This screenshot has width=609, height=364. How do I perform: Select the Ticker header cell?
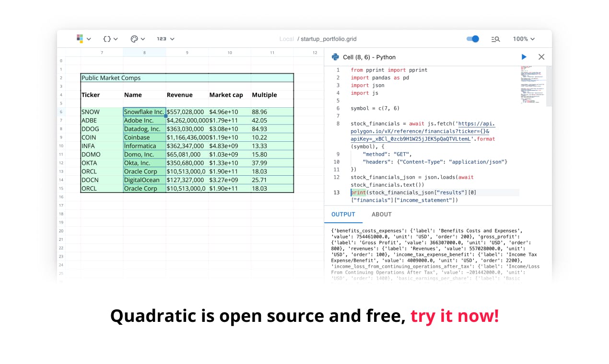(x=102, y=95)
